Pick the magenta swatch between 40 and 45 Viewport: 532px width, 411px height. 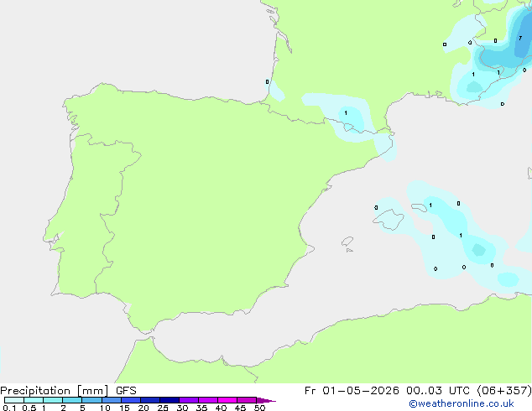coord(227,400)
